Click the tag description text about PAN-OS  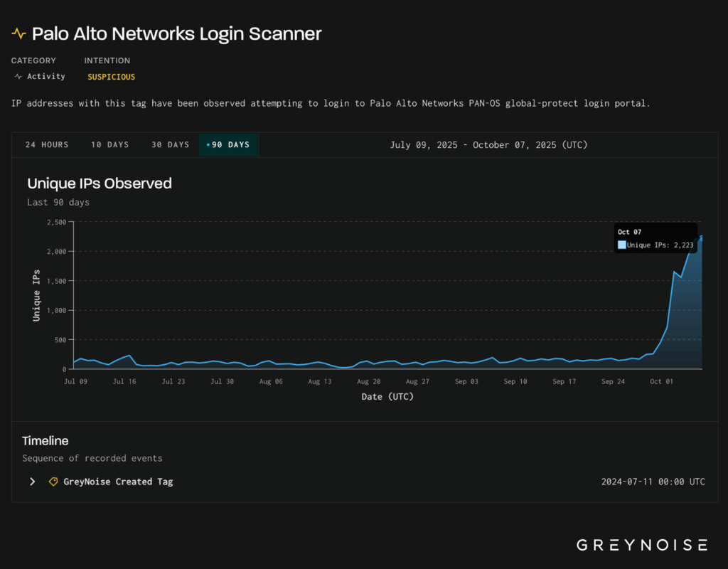pos(331,104)
